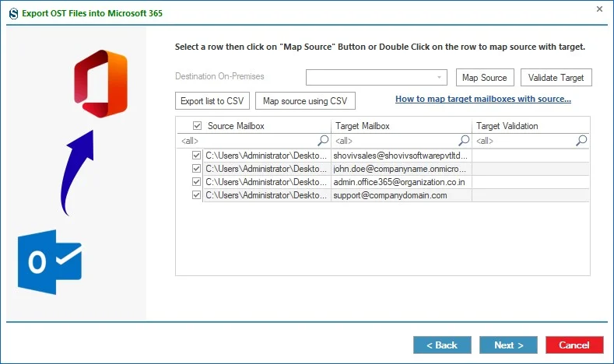Select source path cell in john.doe row

point(267,169)
